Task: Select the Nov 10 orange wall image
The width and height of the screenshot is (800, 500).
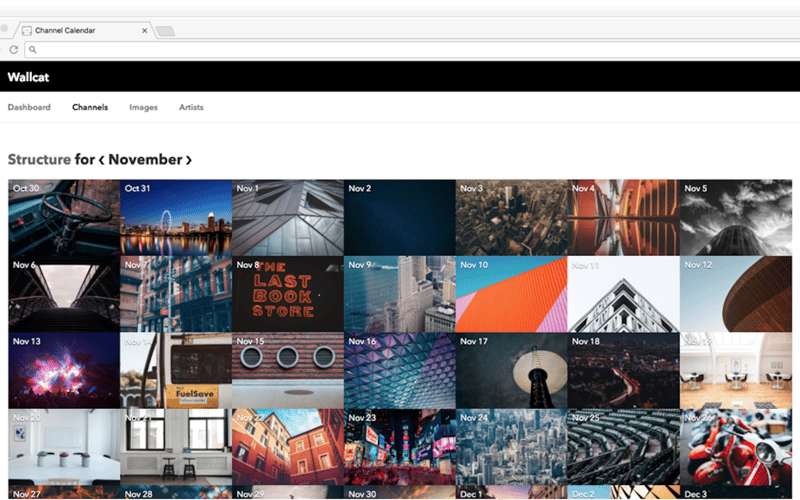Action: 511,294
